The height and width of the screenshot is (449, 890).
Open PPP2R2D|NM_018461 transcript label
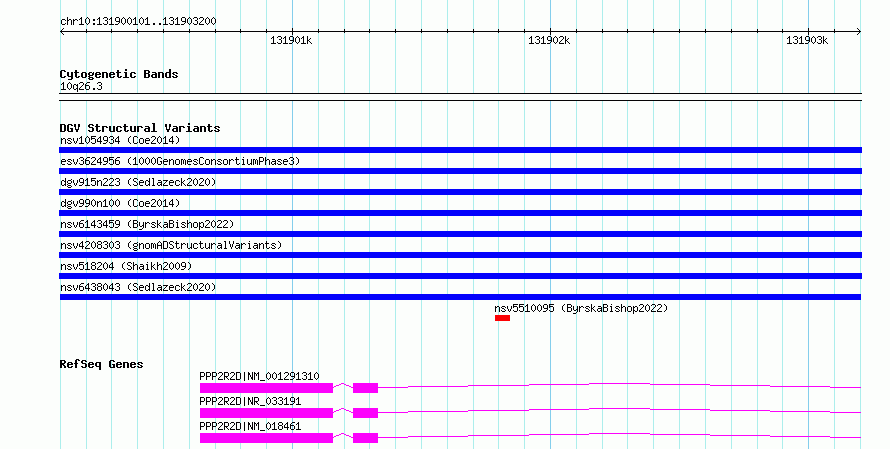250,426
